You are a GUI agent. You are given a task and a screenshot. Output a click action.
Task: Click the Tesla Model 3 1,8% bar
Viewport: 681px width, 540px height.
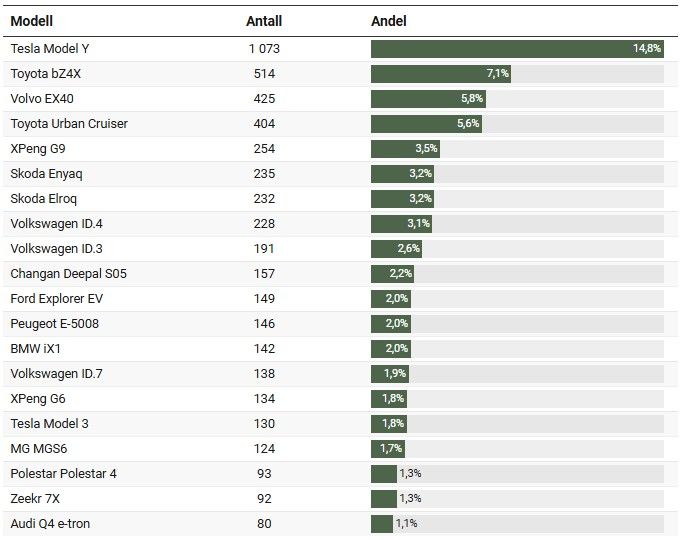(389, 424)
